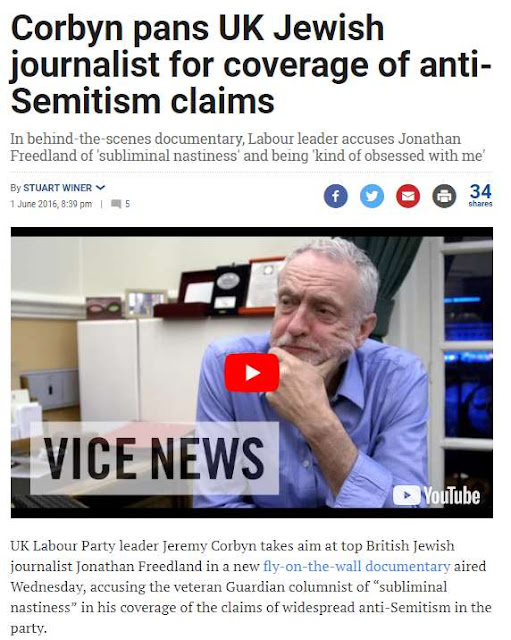Click the red email share icon
The height and width of the screenshot is (640, 511).
point(408,196)
